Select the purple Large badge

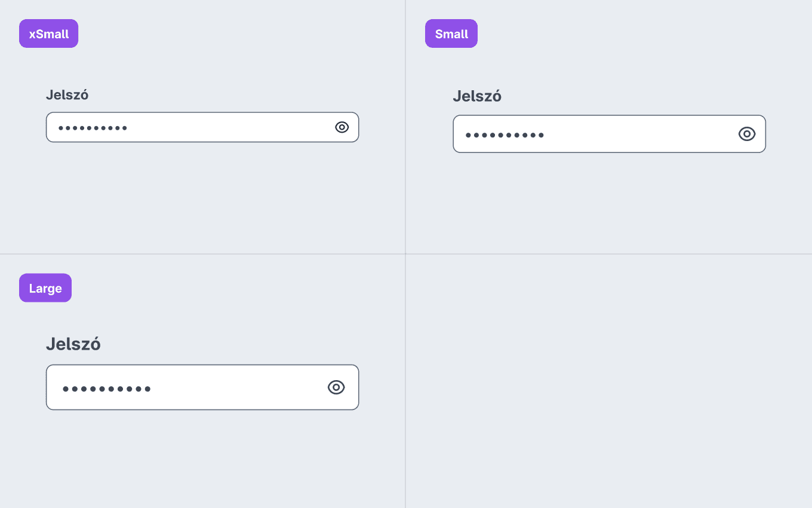coord(45,288)
